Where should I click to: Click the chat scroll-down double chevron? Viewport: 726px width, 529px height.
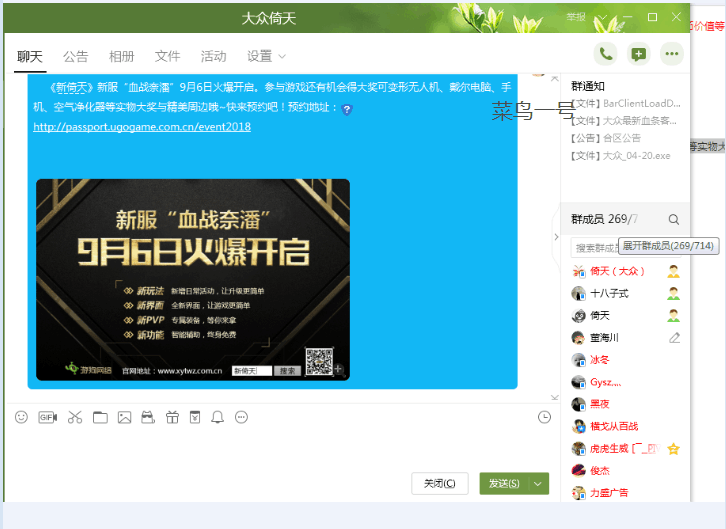coord(555,398)
